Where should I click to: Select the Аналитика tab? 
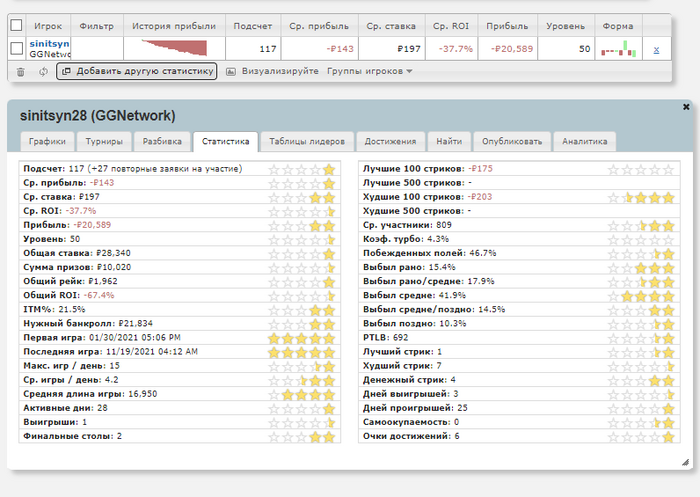click(584, 141)
